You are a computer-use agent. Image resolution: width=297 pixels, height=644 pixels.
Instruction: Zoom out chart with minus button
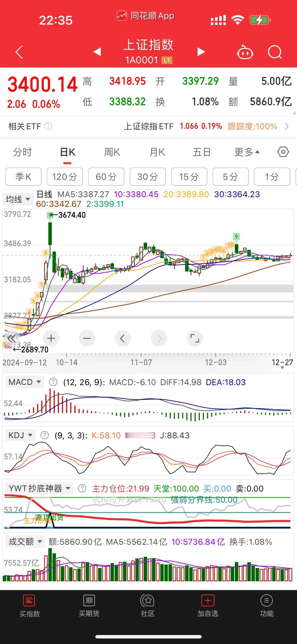pyautogui.click(x=87, y=338)
